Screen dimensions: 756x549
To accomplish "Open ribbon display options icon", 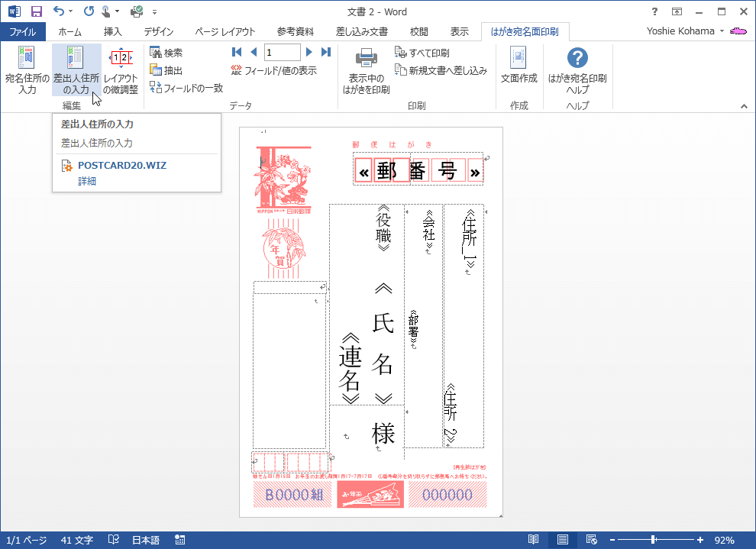I will coord(677,11).
